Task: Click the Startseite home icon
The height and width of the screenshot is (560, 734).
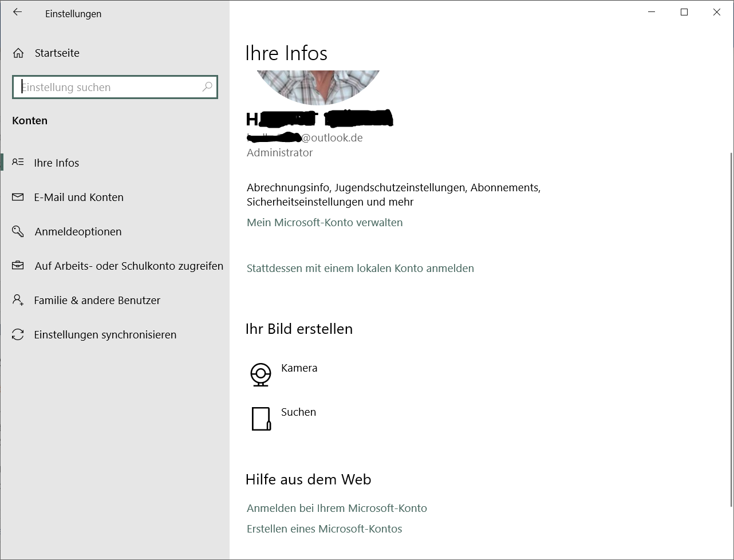Action: 18,53
